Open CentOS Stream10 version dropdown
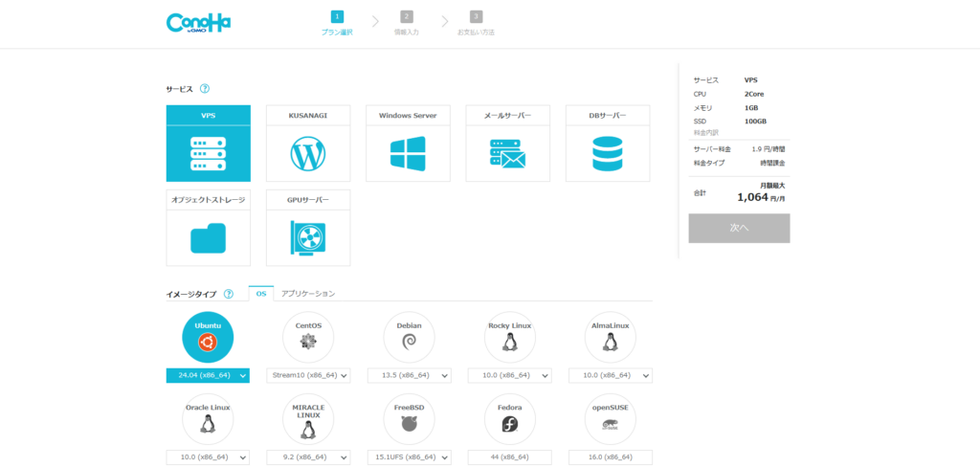The image size is (980, 467). [308, 375]
